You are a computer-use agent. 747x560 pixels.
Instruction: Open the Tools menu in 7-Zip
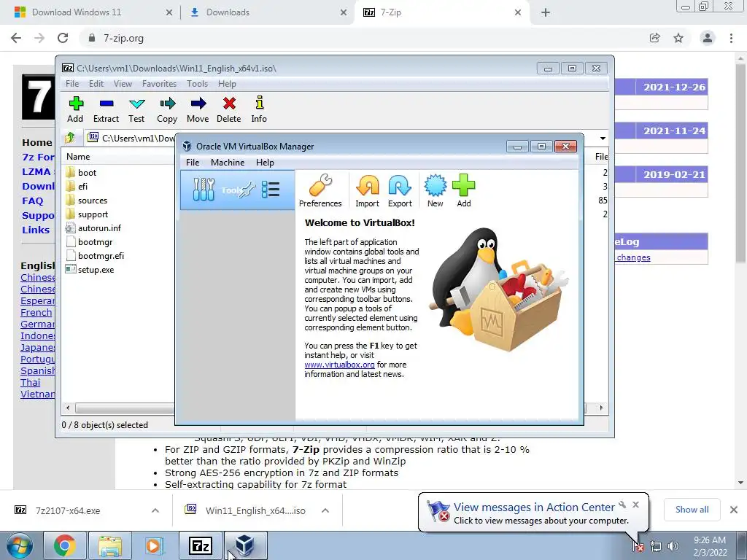click(x=197, y=84)
